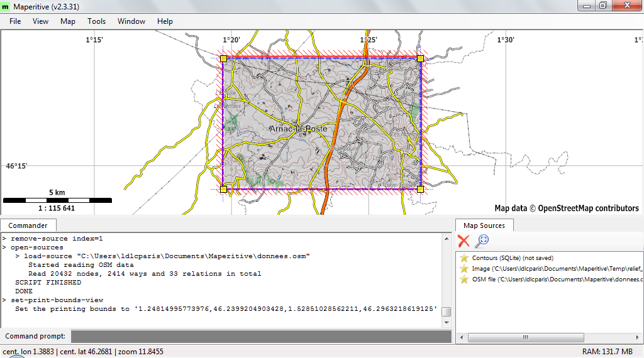Click the 1 : 115 641 map scale text
Image resolution: width=644 pixels, height=358 pixels.
pos(57,209)
